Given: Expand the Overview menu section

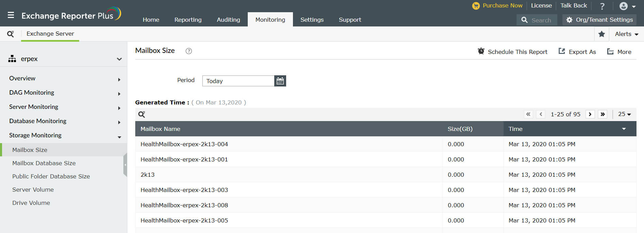Looking at the screenshot, I should [119, 80].
